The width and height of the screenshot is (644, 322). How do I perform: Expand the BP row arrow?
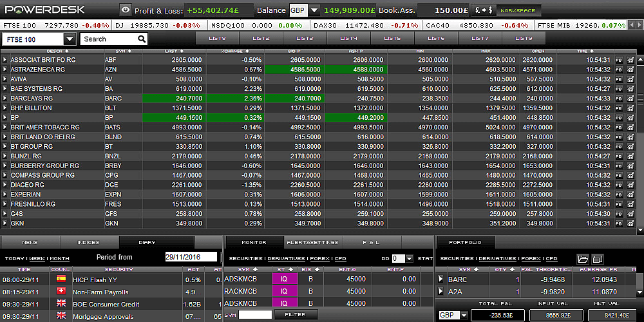(x=5, y=117)
